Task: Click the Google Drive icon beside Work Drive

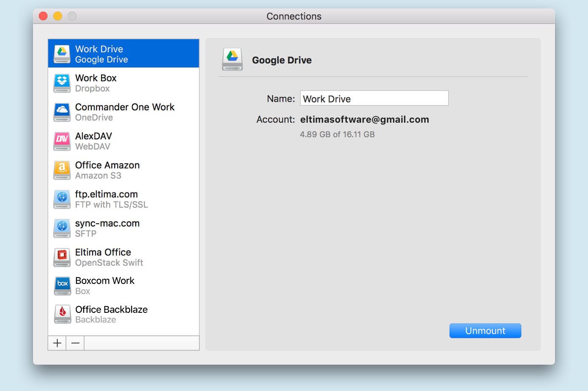Action: tap(62, 54)
